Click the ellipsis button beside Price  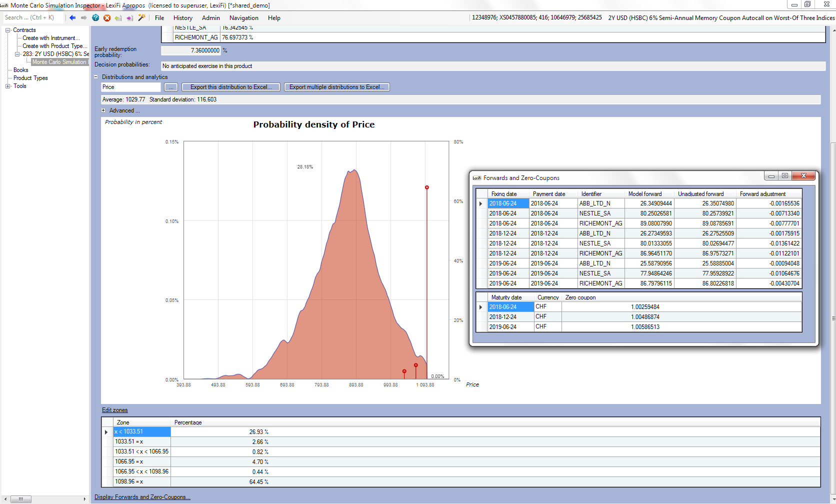(171, 87)
